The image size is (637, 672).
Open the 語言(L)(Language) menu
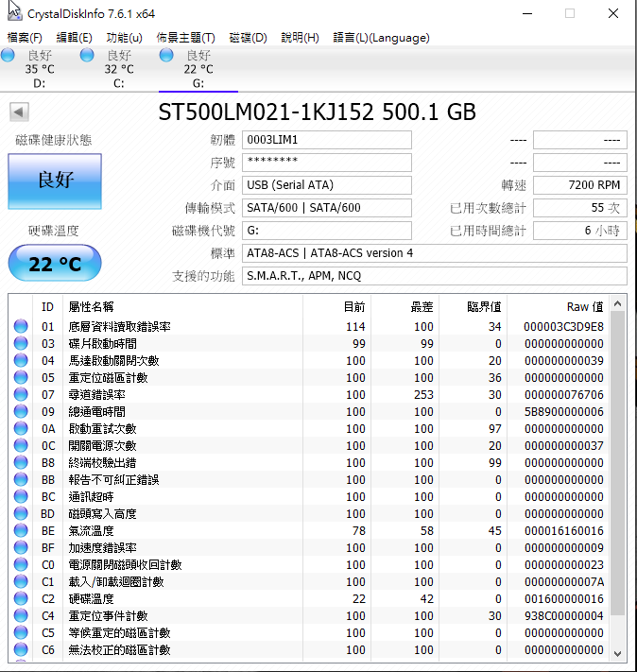[x=381, y=38]
